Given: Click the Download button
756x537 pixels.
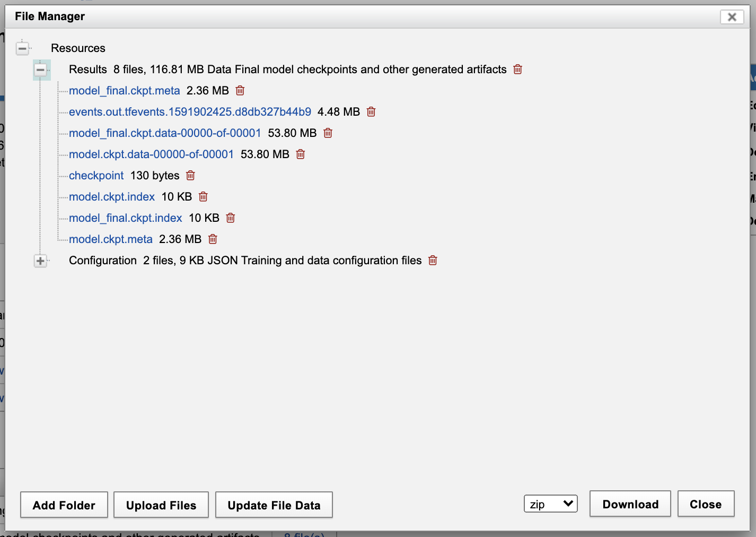Looking at the screenshot, I should coord(630,504).
